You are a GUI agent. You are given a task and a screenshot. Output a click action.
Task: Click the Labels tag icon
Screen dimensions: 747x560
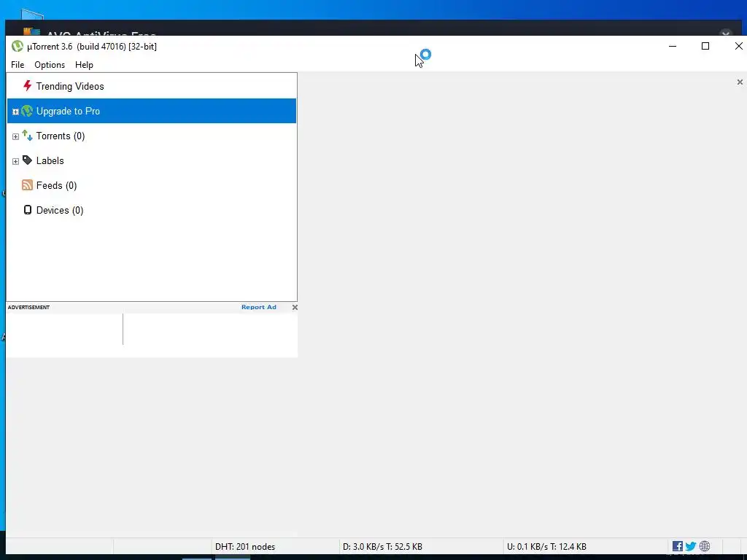(27, 160)
